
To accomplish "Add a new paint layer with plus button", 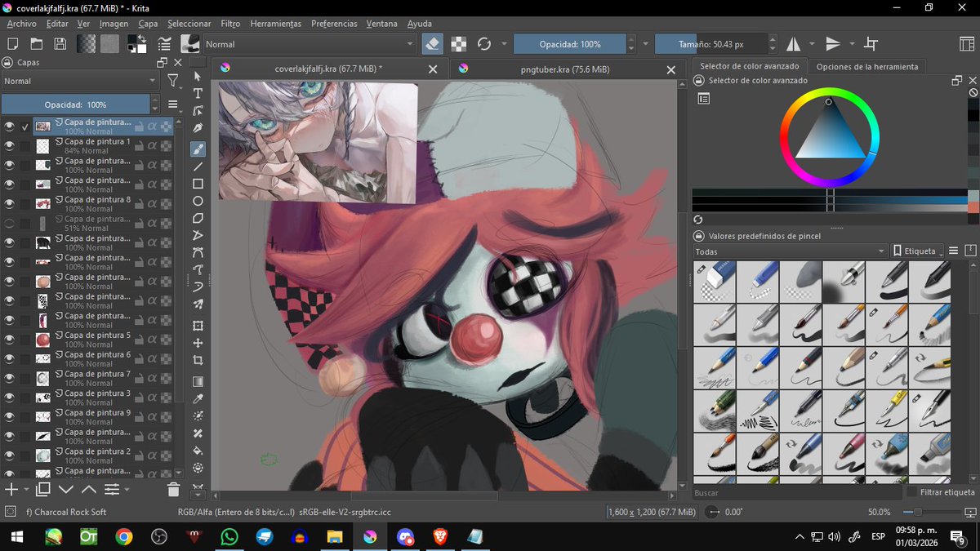I will pos(11,490).
